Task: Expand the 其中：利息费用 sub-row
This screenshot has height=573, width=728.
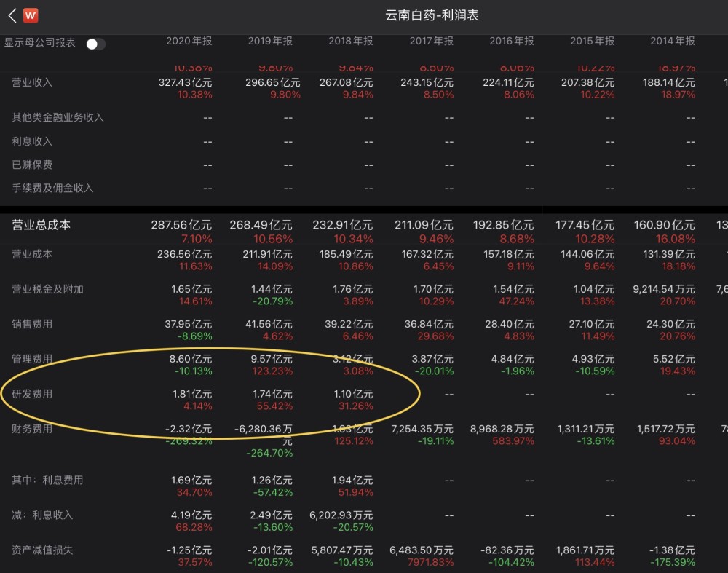Action: coord(47,480)
